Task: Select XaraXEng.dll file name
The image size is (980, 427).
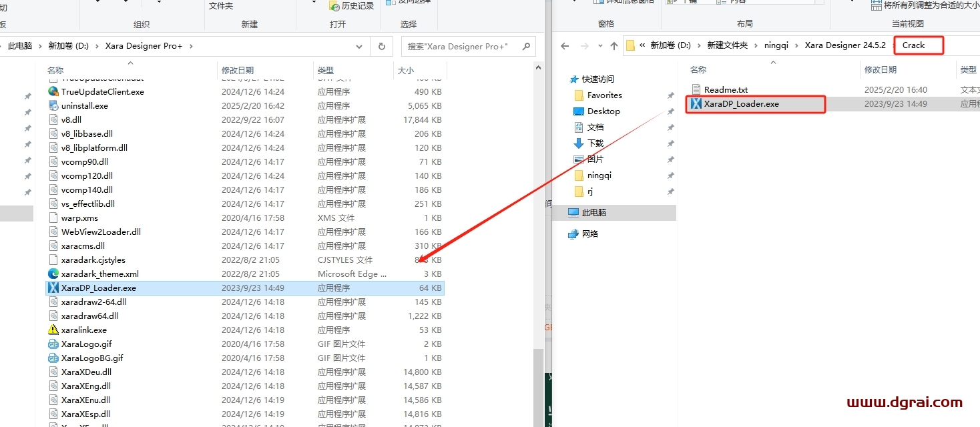Action: click(x=85, y=386)
